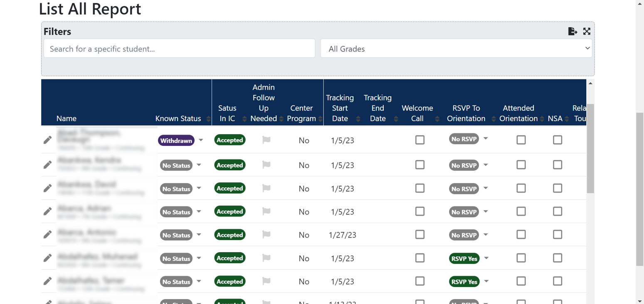Click the No Status badge in David's row
This screenshot has height=304, width=644.
click(176, 189)
